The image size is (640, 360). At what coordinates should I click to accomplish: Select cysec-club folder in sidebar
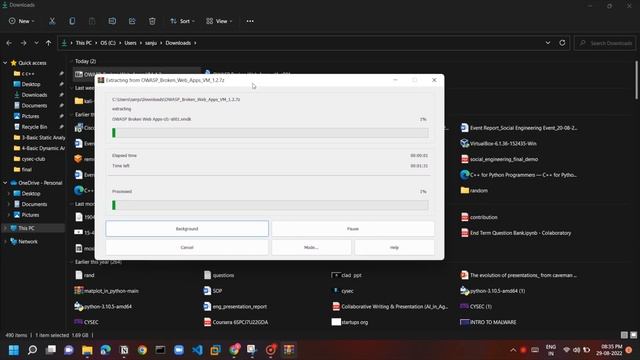coord(33,159)
